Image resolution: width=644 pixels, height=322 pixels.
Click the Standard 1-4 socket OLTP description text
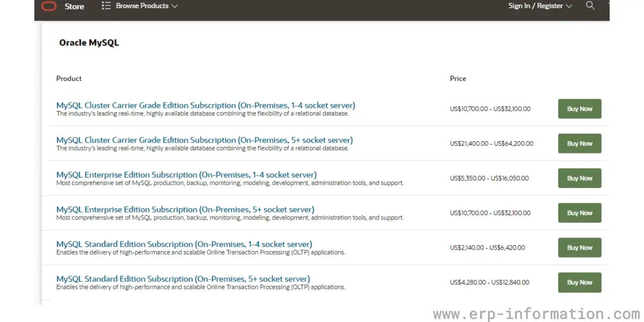click(x=201, y=252)
